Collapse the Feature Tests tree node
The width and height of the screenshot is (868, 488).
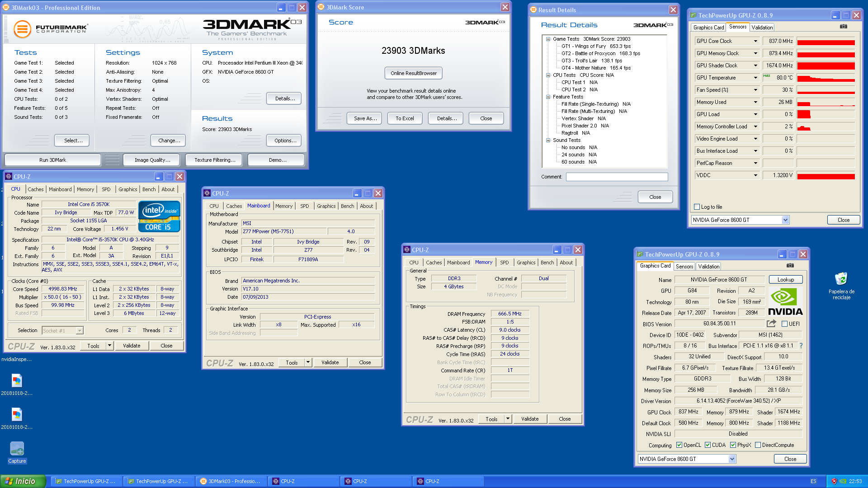click(548, 97)
